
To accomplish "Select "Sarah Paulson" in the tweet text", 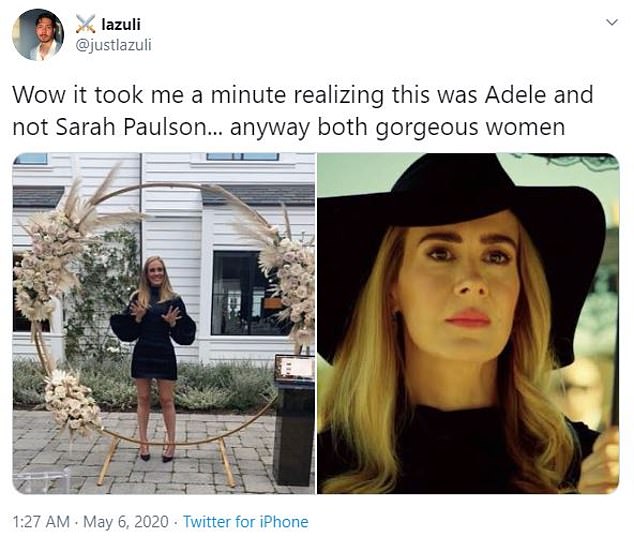I will coord(131,127).
